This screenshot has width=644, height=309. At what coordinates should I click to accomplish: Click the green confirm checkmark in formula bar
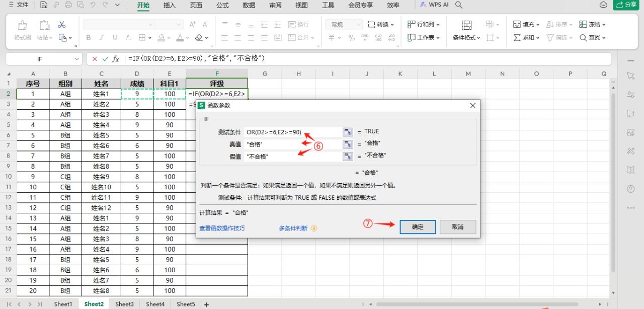pyautogui.click(x=105, y=59)
